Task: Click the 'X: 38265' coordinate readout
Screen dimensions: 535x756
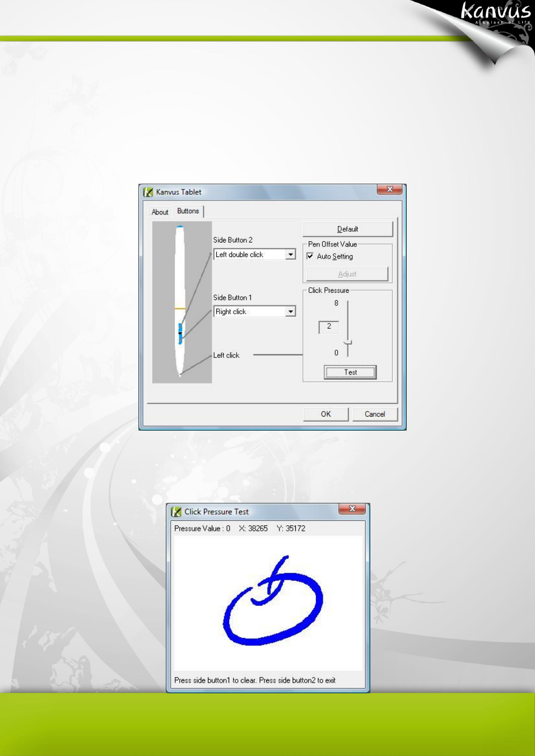Action: click(253, 529)
